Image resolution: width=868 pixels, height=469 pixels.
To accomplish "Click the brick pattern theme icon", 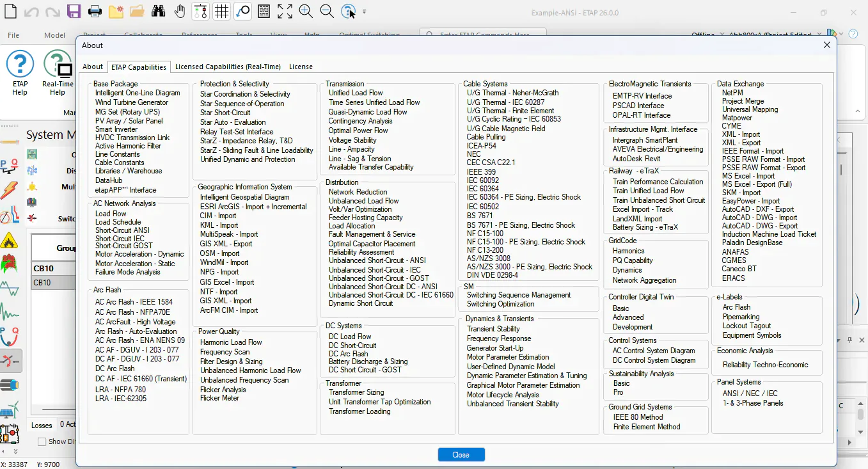I will pos(264,11).
